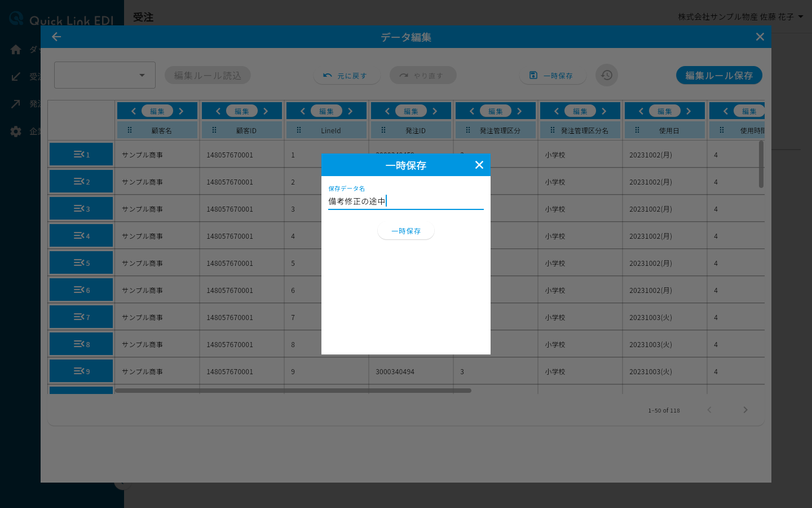
Task: Grab the drag handle of 顧客ID column
Action: [214, 130]
